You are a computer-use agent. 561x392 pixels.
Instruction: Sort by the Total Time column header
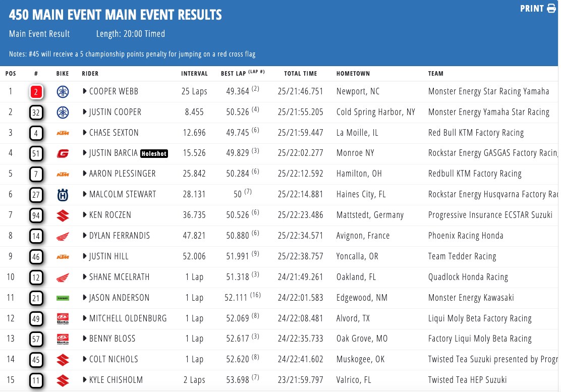click(x=301, y=74)
